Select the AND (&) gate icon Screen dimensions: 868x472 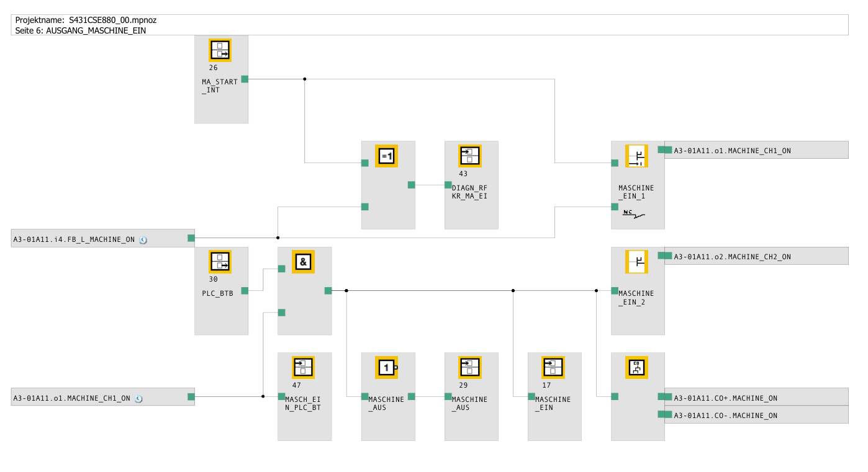pyautogui.click(x=303, y=262)
